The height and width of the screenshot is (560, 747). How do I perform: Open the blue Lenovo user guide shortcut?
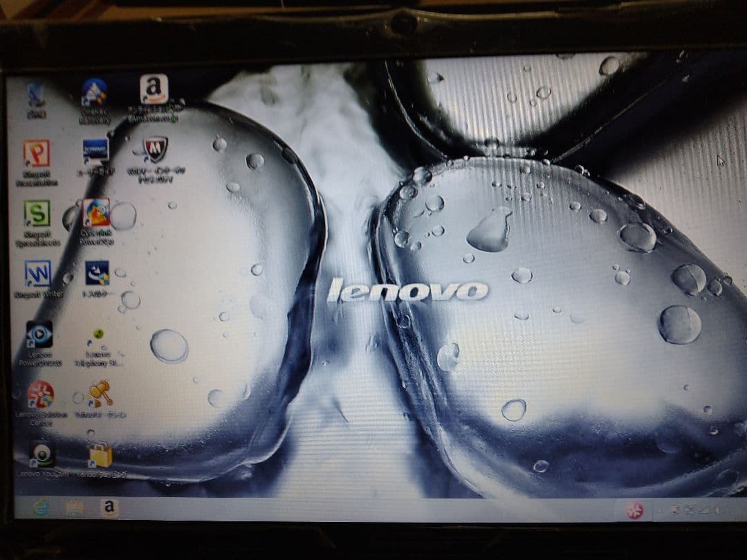(x=95, y=157)
